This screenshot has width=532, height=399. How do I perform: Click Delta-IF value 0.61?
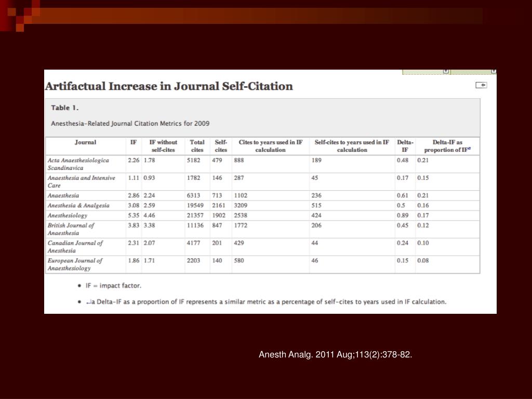(x=403, y=196)
